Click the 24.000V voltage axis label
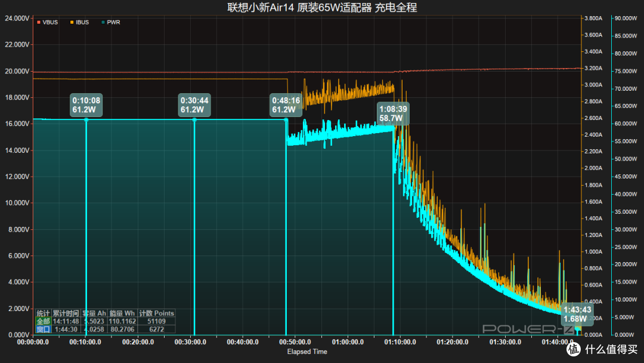 [x=17, y=19]
